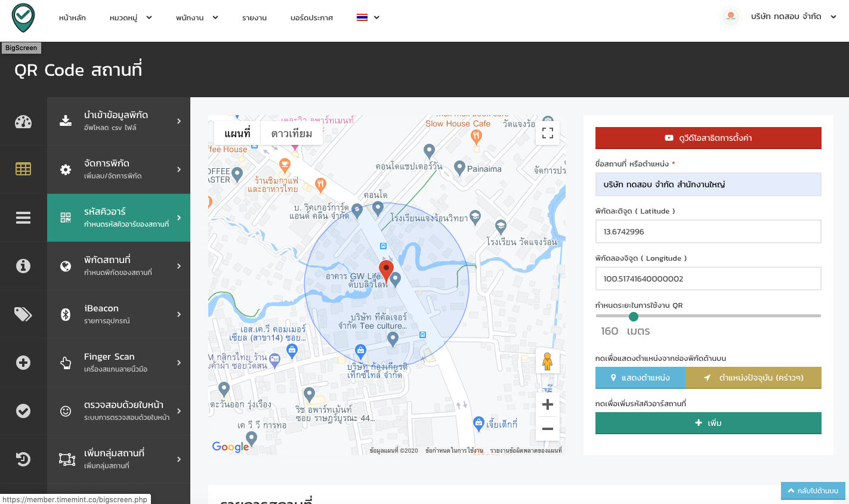The image size is (849, 504).
Task: Expand the พิกัดสถานที่ chevron arrow
Action: 179,266
